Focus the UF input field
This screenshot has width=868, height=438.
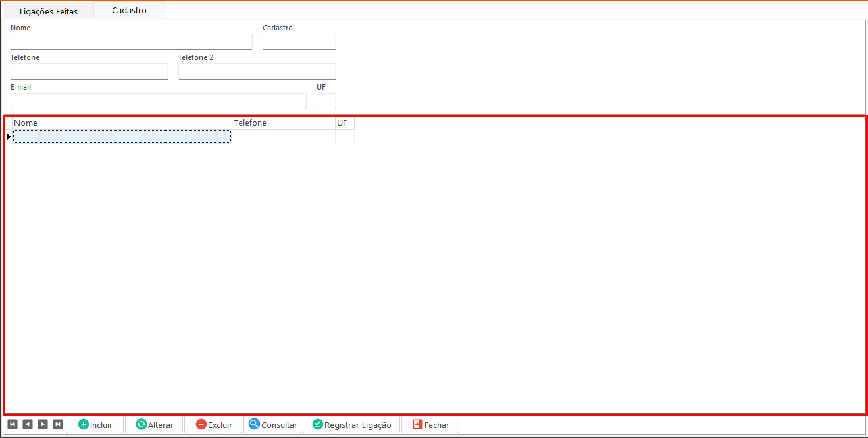326,101
